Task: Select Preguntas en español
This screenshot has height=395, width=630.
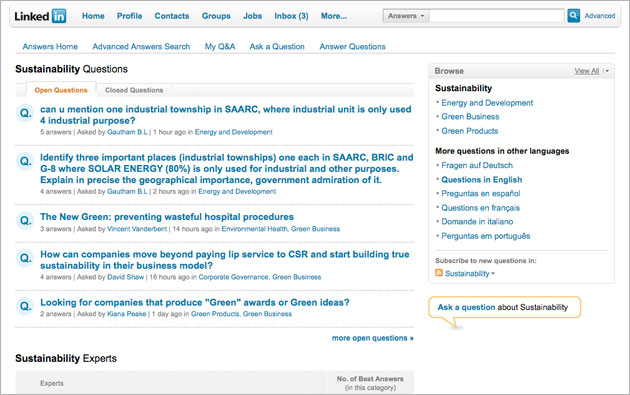Action: [481, 194]
